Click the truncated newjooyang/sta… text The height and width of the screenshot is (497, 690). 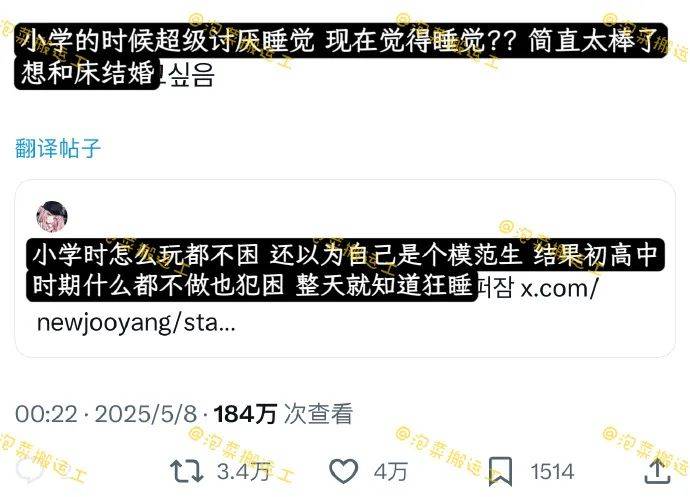(x=136, y=323)
